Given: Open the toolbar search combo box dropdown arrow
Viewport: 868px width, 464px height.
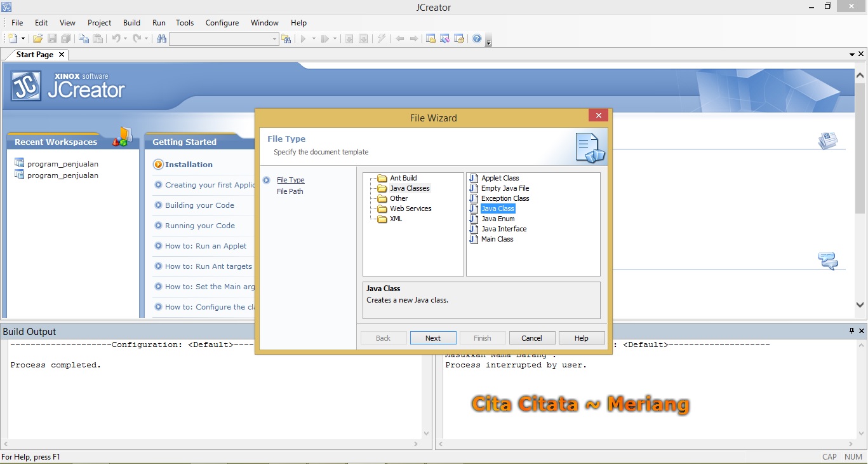Looking at the screenshot, I should click(x=275, y=39).
